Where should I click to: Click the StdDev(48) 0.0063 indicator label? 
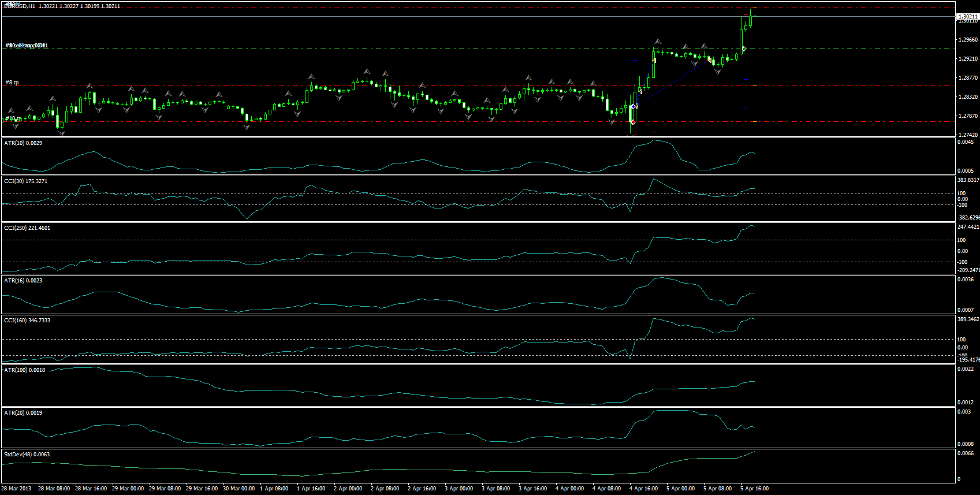coord(27,454)
